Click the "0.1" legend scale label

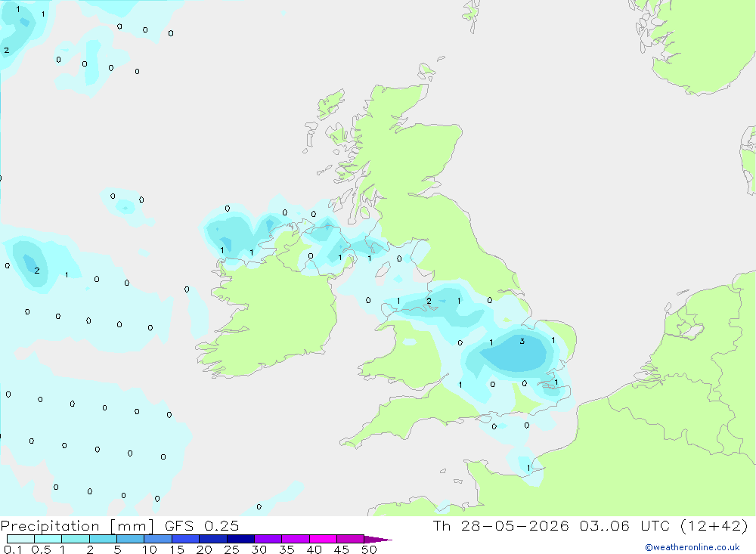[13, 549]
